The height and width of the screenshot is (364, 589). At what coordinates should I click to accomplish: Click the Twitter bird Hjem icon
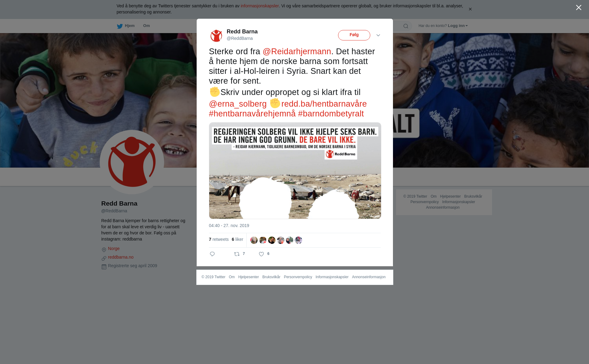[120, 26]
